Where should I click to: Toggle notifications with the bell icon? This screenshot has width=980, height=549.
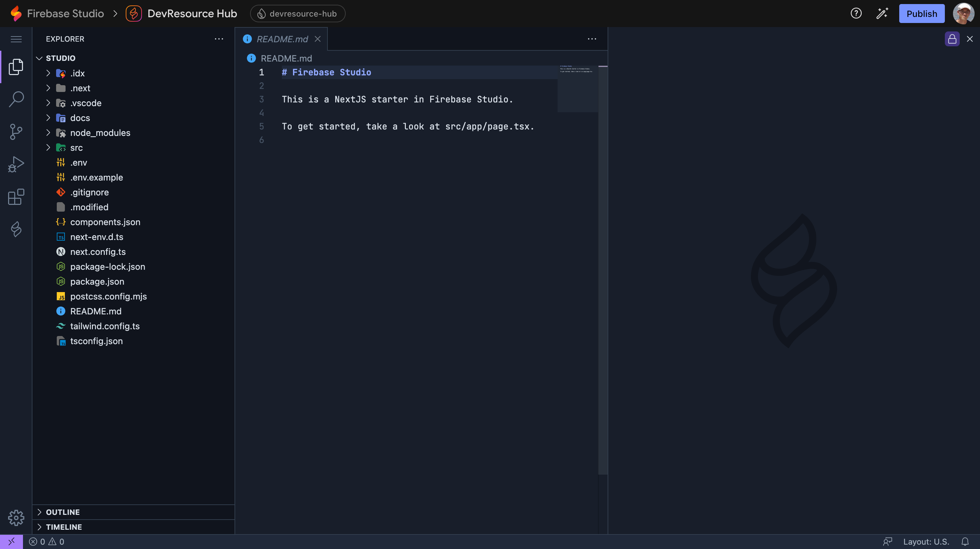[965, 541]
